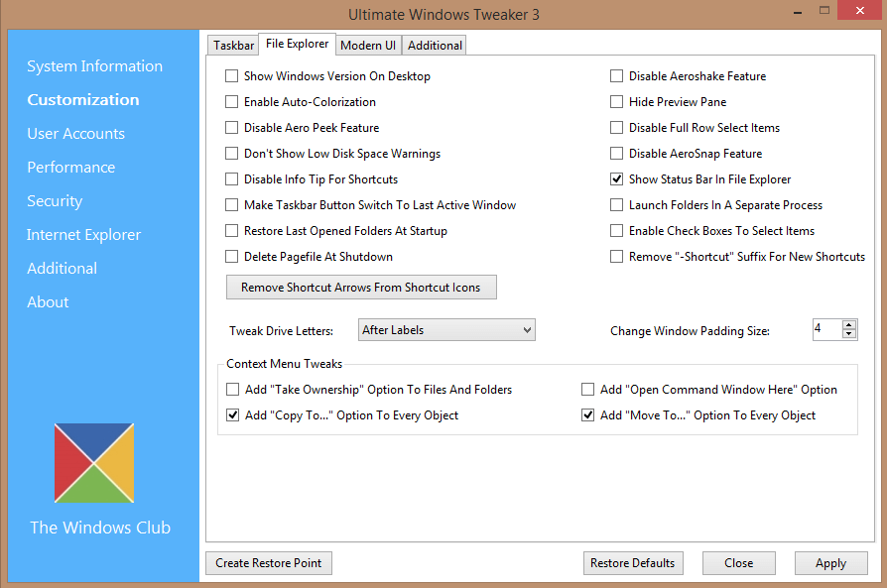This screenshot has width=887, height=588.
Task: Toggle Hide Preview Pane checkbox
Action: click(616, 102)
